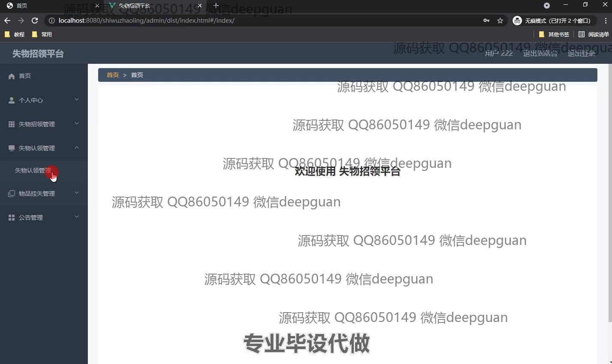
Task: Click the 用户 222 header label
Action: 499,54
